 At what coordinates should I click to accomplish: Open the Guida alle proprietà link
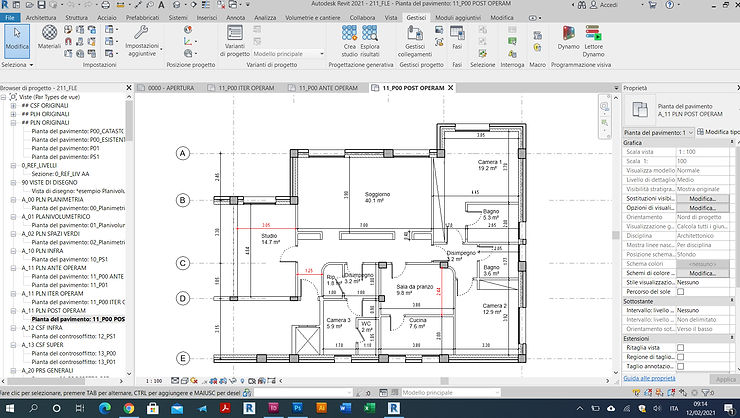pos(649,378)
